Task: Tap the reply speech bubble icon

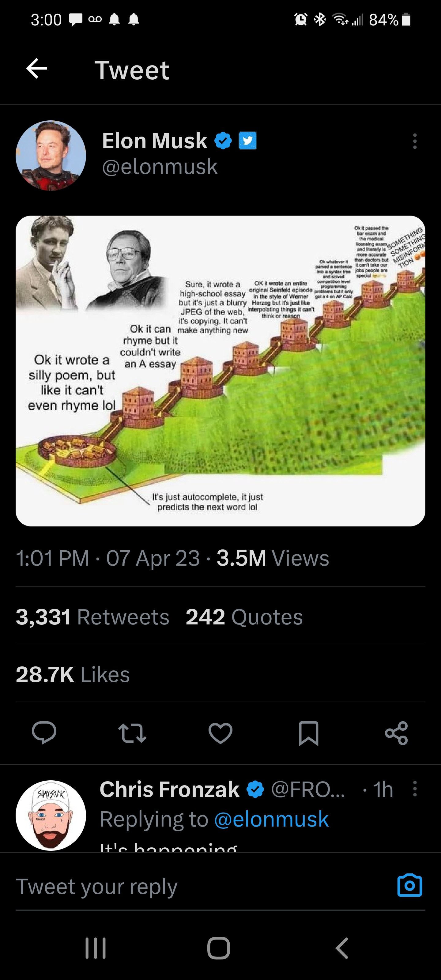Action: pos(44,732)
